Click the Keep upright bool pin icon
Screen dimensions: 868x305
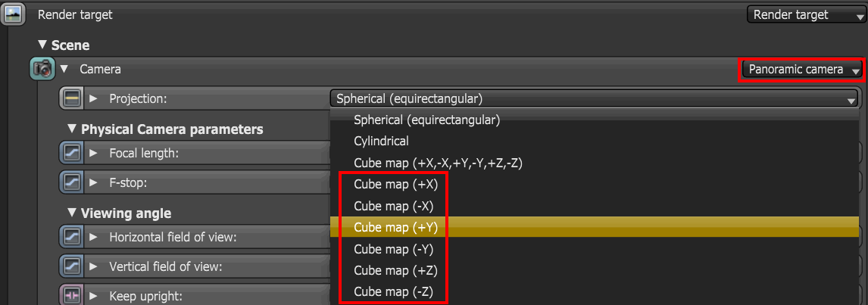[72, 296]
